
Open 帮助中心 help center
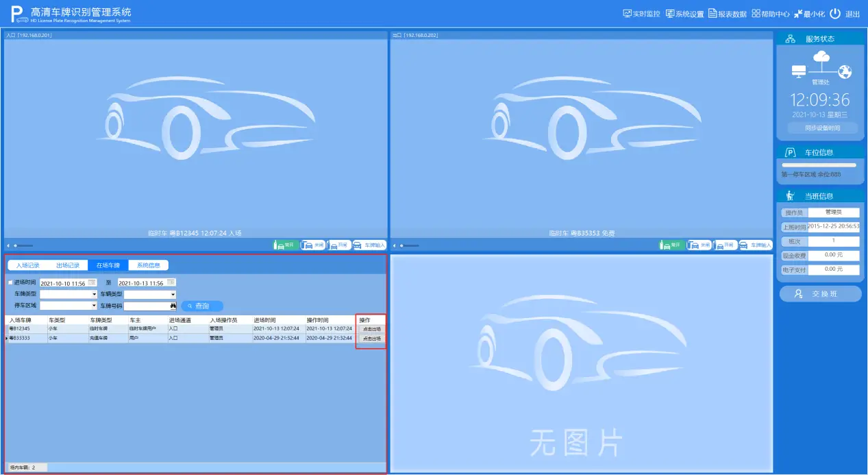[771, 14]
